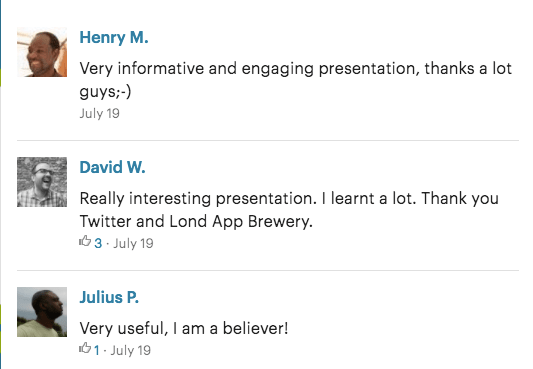The height and width of the screenshot is (369, 533).
Task: Click July 19 date under Henry's comment
Action: pos(100,113)
